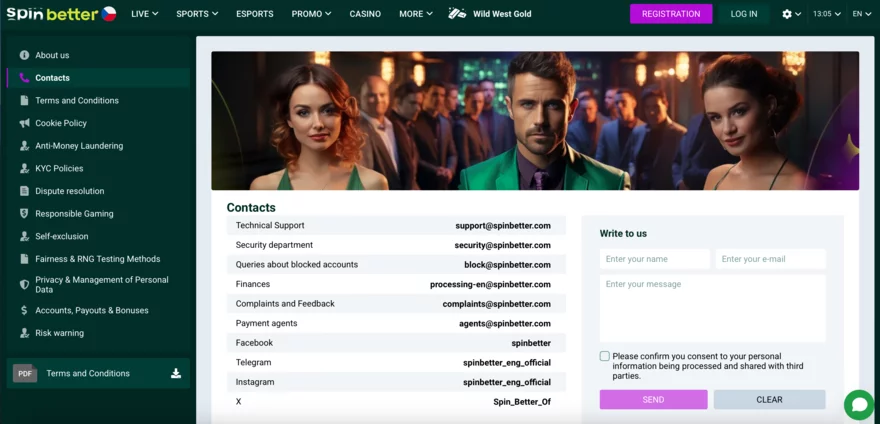Screen dimensions: 880x424
Task: Open the ESPORTS section
Action: [255, 14]
